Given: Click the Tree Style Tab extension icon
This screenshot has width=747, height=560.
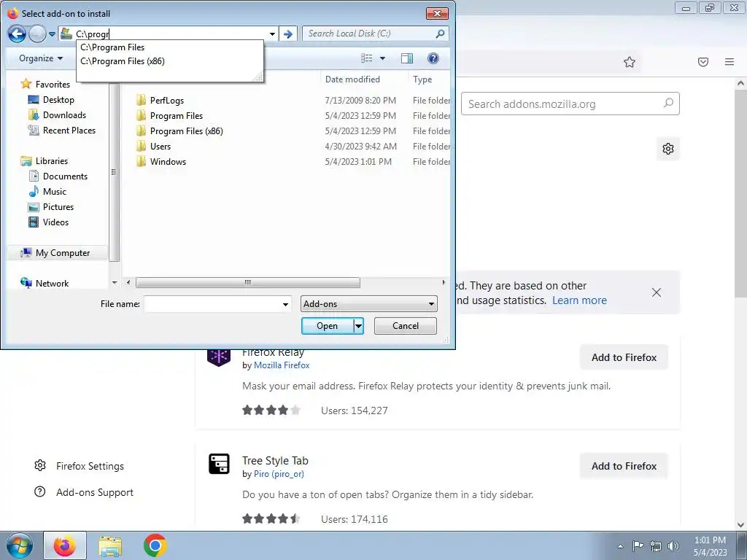Looking at the screenshot, I should coord(219,464).
